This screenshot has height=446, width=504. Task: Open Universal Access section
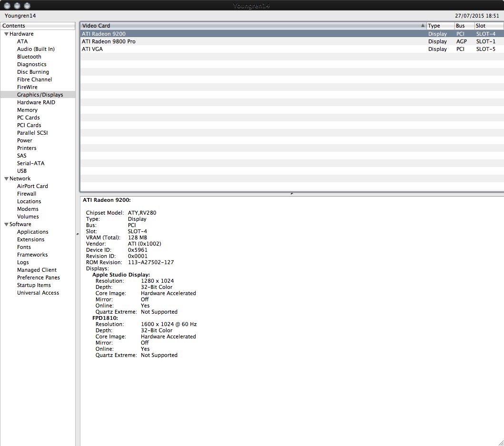[38, 293]
